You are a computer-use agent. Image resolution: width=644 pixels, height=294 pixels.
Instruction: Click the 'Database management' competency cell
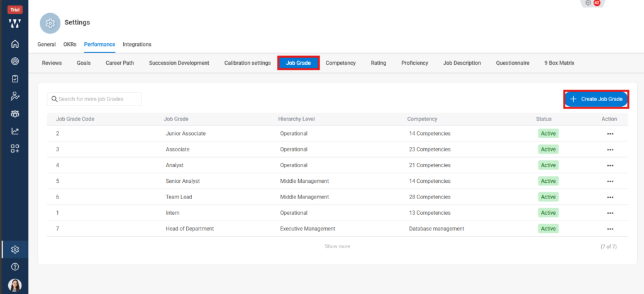pyautogui.click(x=436, y=229)
